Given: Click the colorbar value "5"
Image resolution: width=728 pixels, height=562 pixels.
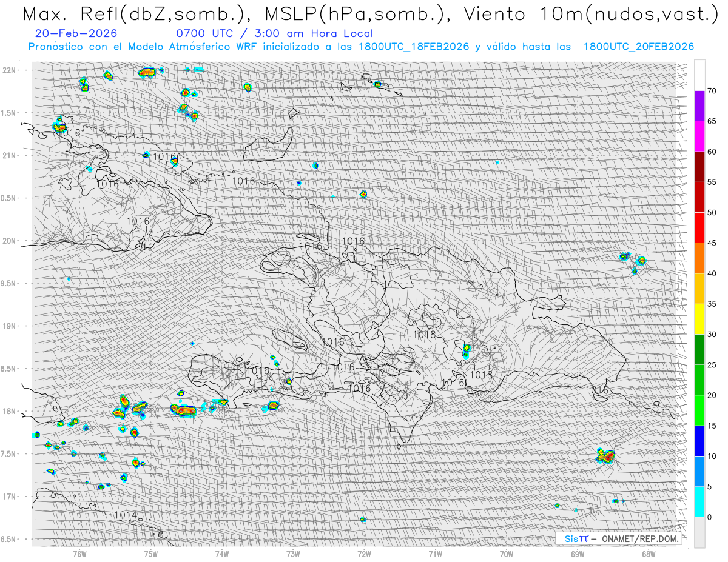Looking at the screenshot, I should click(709, 487).
